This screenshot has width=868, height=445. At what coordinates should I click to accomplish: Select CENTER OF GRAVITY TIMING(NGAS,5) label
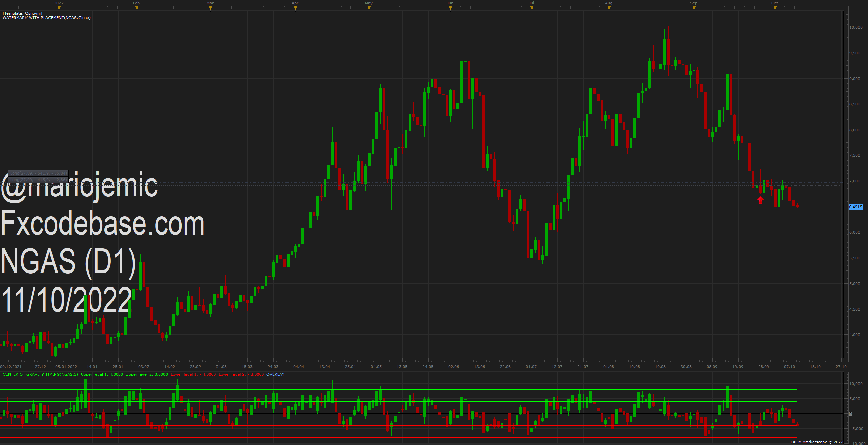pyautogui.click(x=40, y=374)
